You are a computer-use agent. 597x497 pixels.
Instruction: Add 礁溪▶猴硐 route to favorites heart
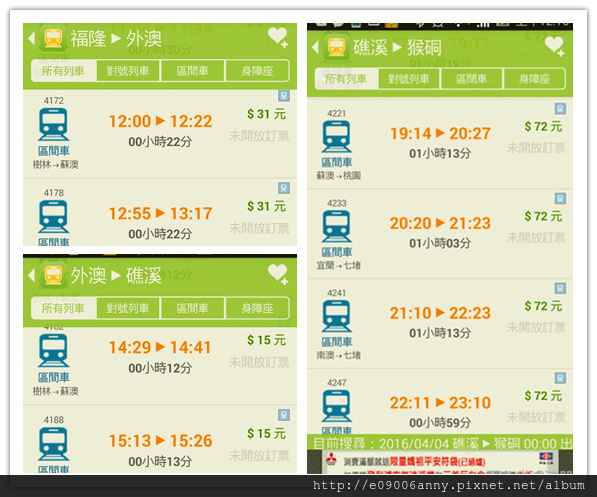(x=554, y=46)
